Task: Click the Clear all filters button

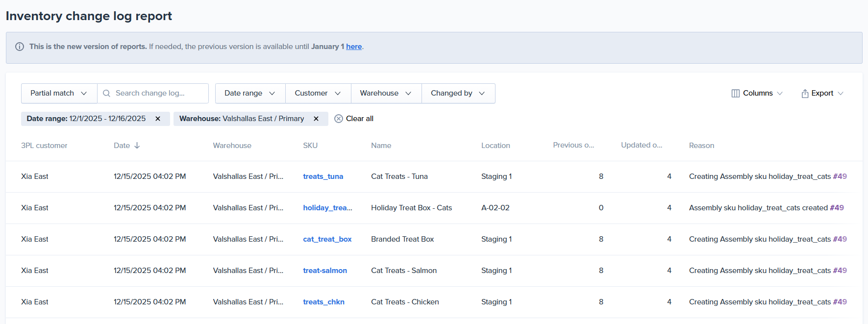Action: (354, 119)
